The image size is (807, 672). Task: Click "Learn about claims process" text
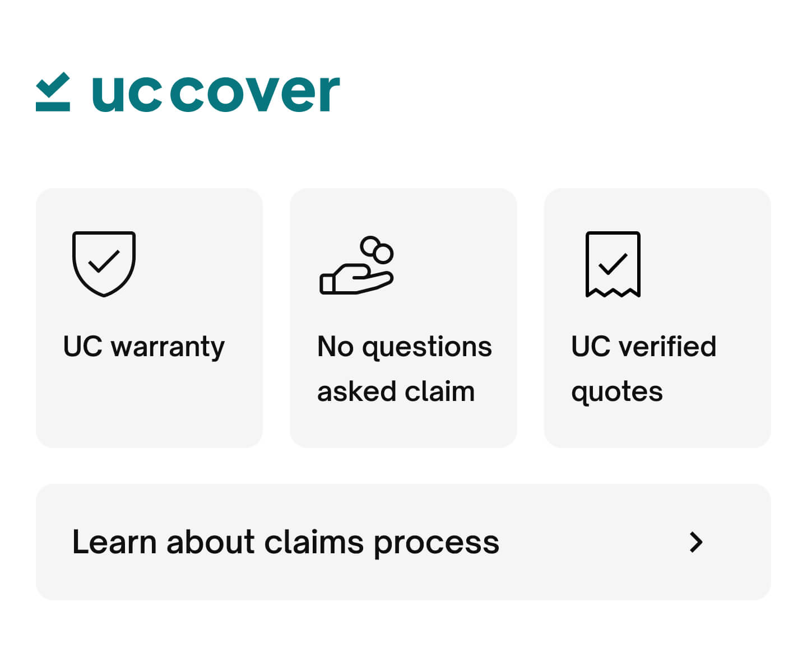click(285, 542)
